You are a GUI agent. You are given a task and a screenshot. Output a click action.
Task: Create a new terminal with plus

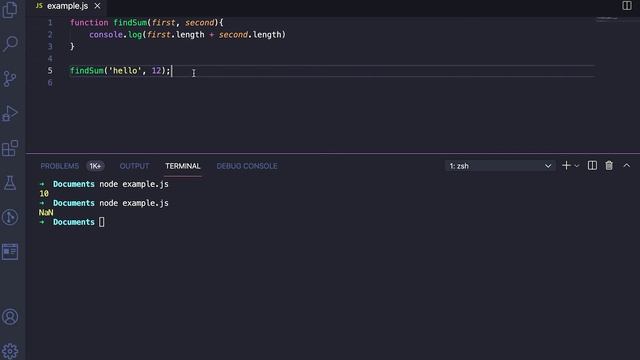(566, 166)
